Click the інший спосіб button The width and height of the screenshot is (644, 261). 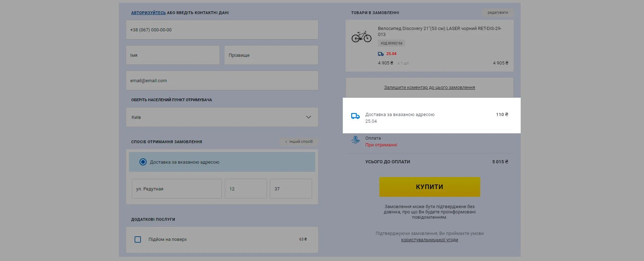[x=299, y=142]
